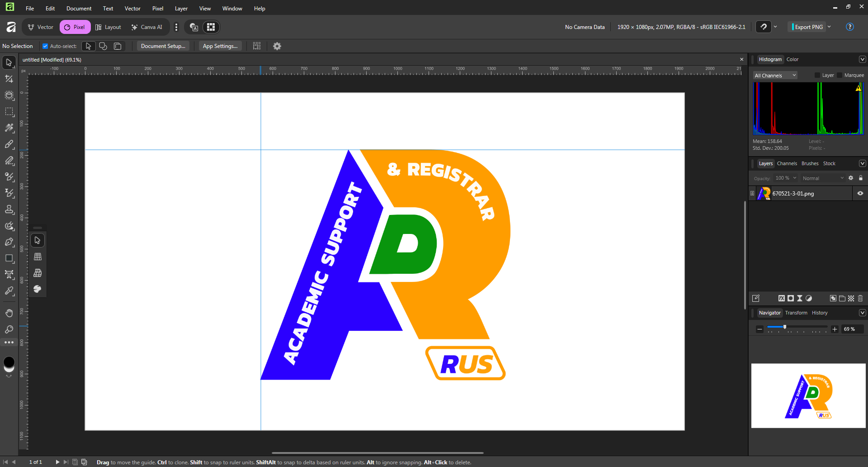Pick the Clone stamp tool
868x467 pixels.
tap(9, 210)
